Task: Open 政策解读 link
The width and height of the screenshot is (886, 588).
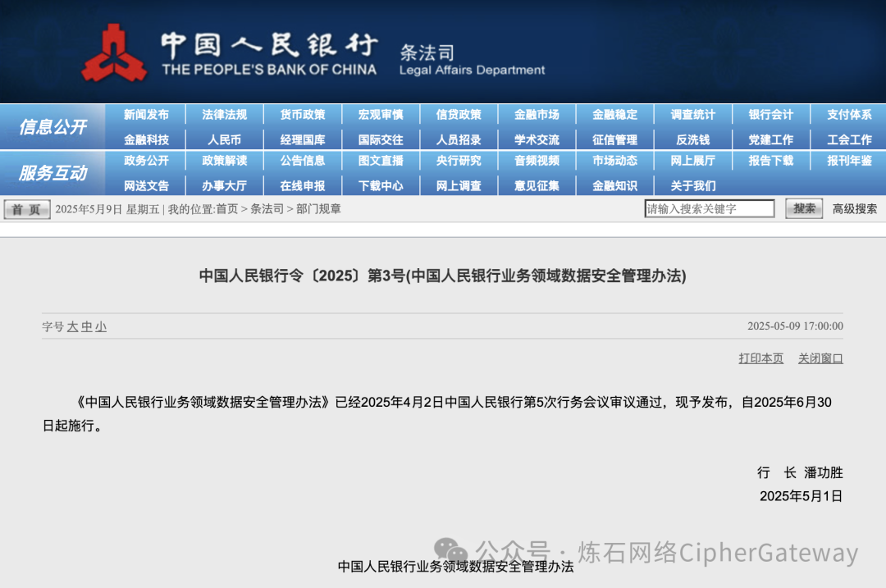Action: (224, 161)
